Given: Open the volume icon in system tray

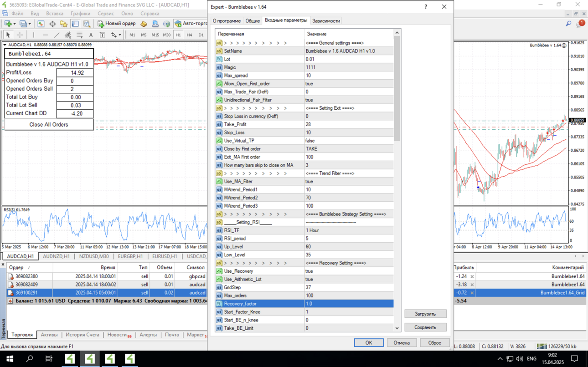Looking at the screenshot, I should pos(520,359).
